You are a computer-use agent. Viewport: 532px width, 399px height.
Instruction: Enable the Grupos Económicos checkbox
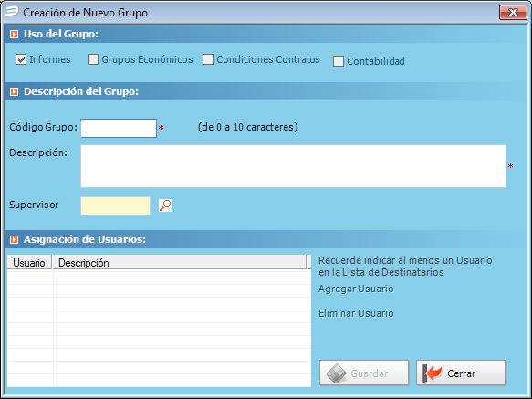coord(93,59)
